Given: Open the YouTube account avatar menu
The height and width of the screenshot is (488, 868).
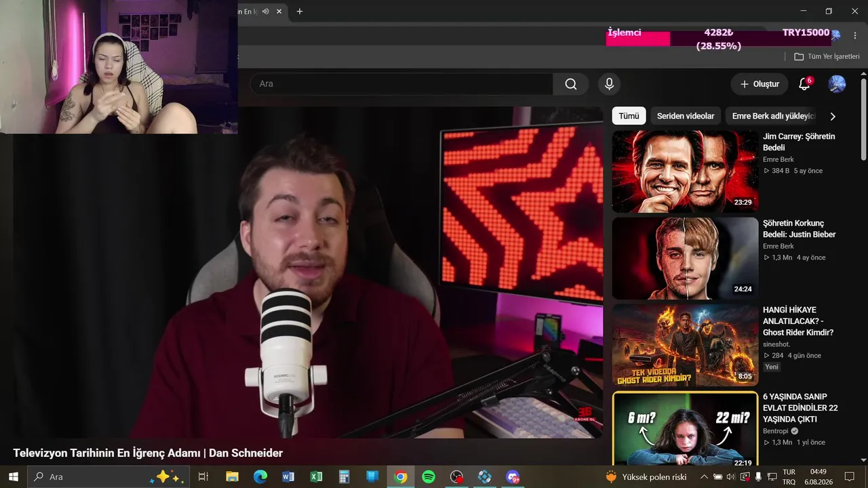Looking at the screenshot, I should tap(837, 84).
